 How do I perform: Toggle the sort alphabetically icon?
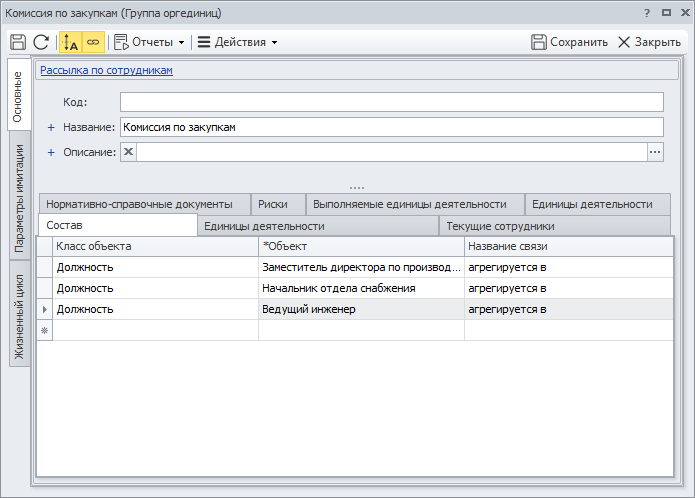(70, 42)
